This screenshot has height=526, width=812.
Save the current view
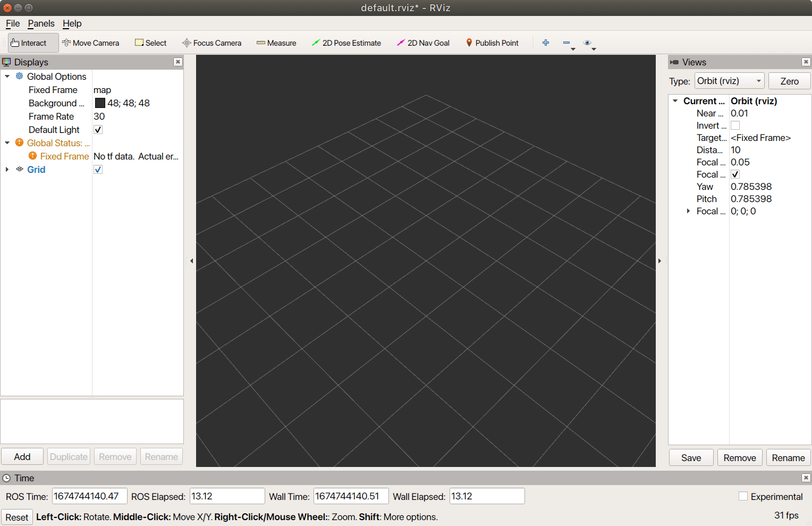coord(691,458)
